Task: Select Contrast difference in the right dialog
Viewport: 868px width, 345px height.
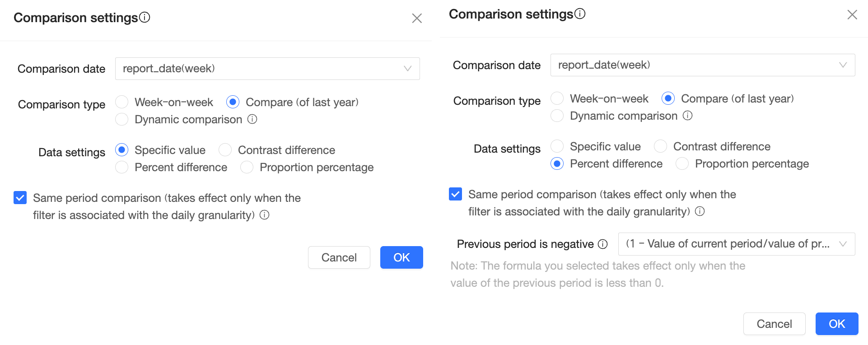Action: (661, 146)
